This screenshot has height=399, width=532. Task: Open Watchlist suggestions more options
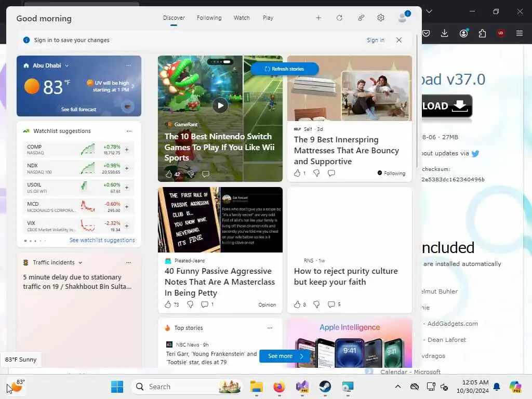coord(129,131)
